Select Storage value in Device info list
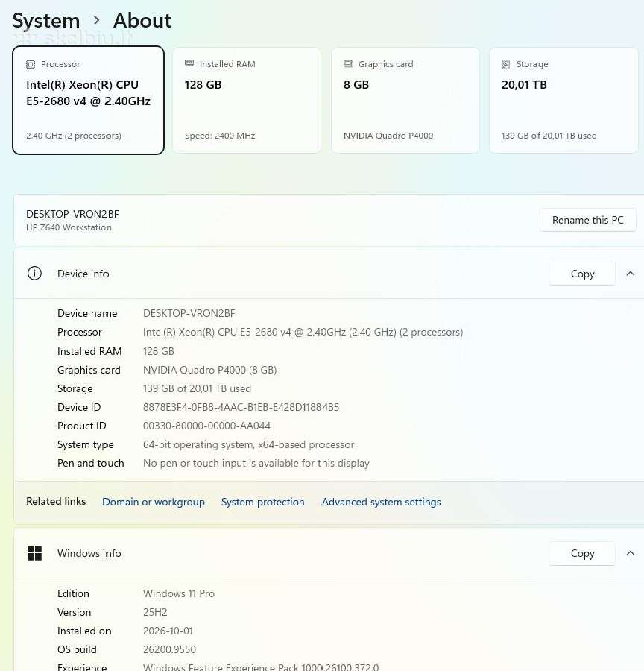644x671 pixels. [x=197, y=388]
